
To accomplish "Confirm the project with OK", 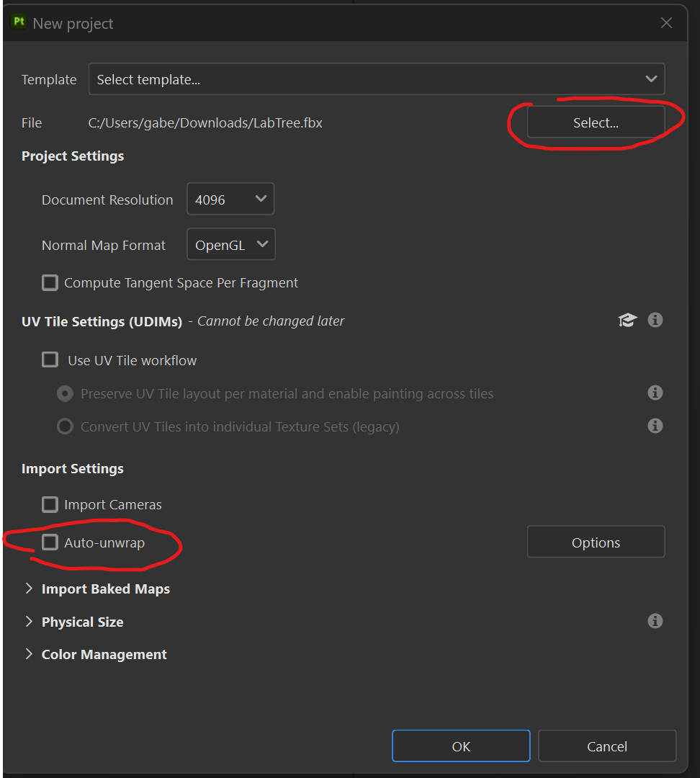I will coord(461,746).
